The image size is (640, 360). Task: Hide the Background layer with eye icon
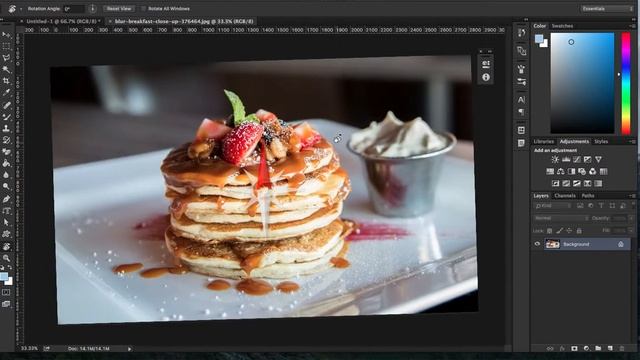(537, 244)
